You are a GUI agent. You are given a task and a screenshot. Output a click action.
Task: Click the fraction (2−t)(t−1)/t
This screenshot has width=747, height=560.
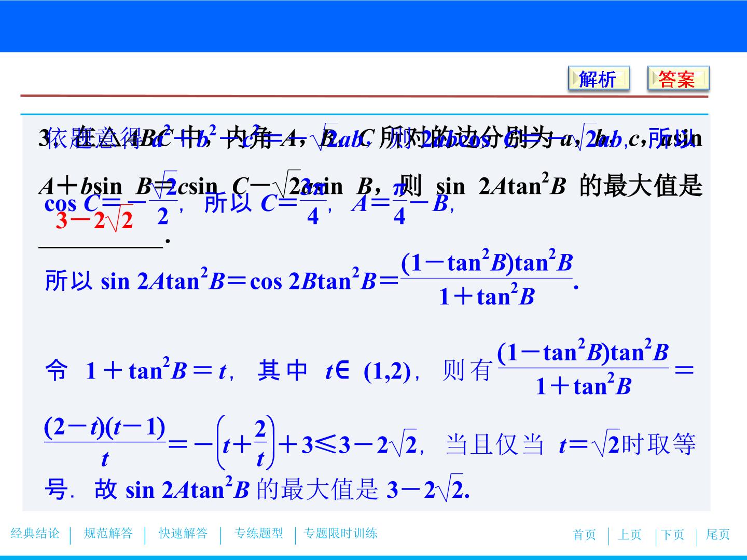105,443
